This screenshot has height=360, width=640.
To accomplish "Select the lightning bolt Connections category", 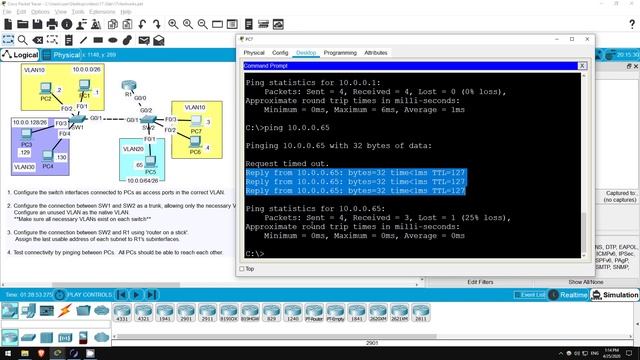I will pos(64,311).
